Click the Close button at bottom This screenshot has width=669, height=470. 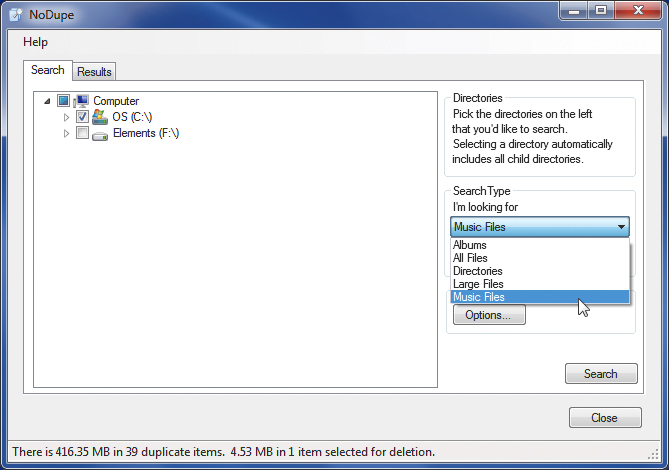(x=604, y=418)
